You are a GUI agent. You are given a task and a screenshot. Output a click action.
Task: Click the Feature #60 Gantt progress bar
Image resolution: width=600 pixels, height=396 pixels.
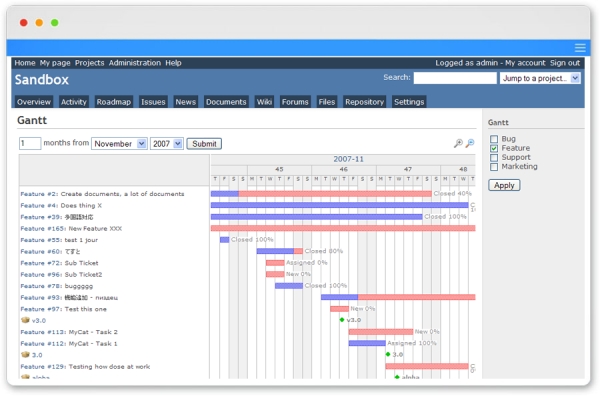[x=279, y=251]
